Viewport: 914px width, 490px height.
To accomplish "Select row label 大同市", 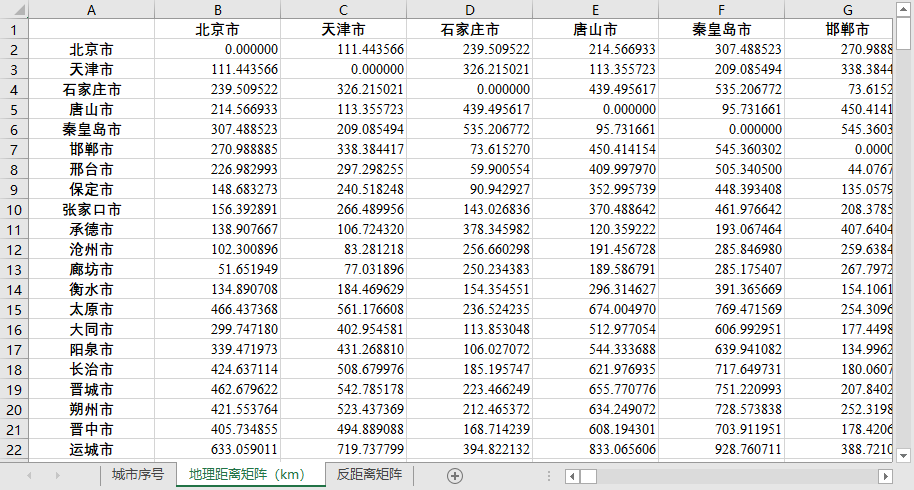I will click(x=92, y=330).
